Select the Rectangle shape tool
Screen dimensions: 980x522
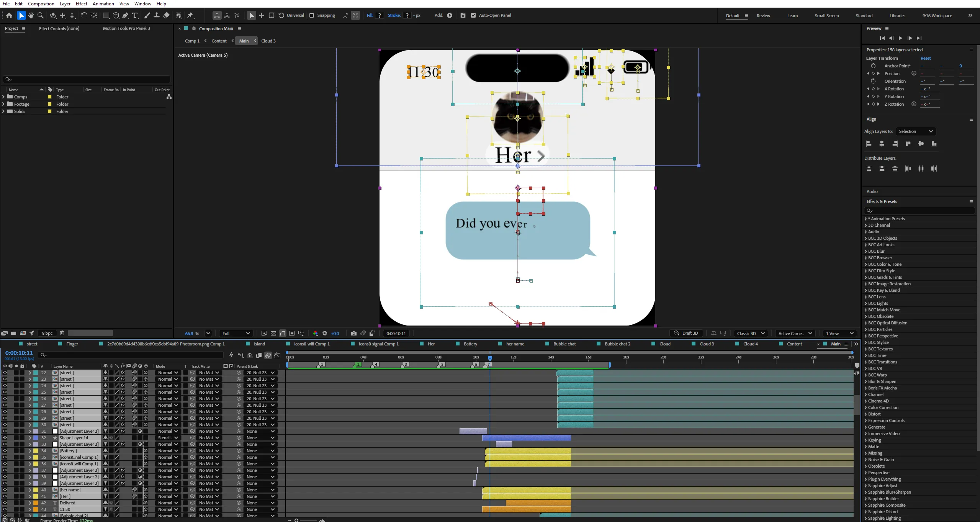[x=106, y=15]
